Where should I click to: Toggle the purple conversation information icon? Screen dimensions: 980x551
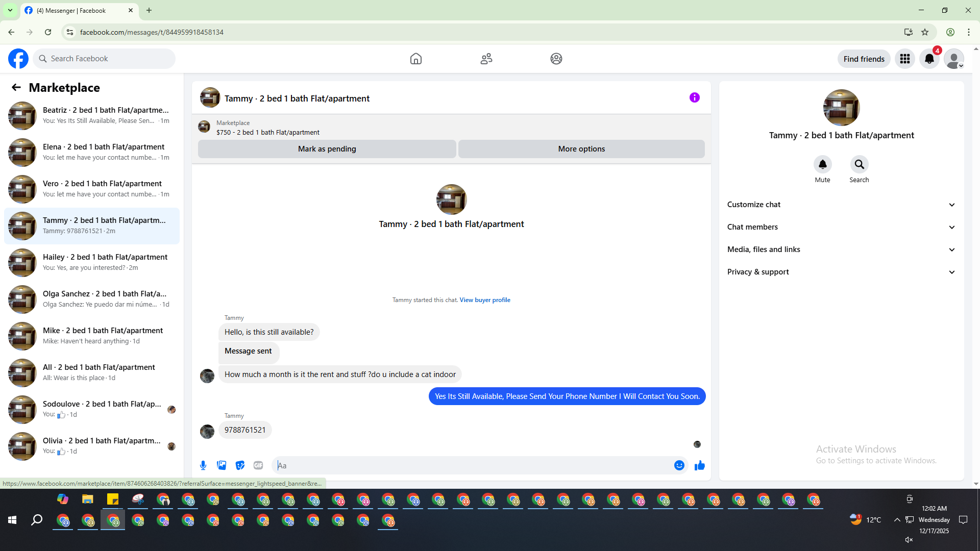695,97
